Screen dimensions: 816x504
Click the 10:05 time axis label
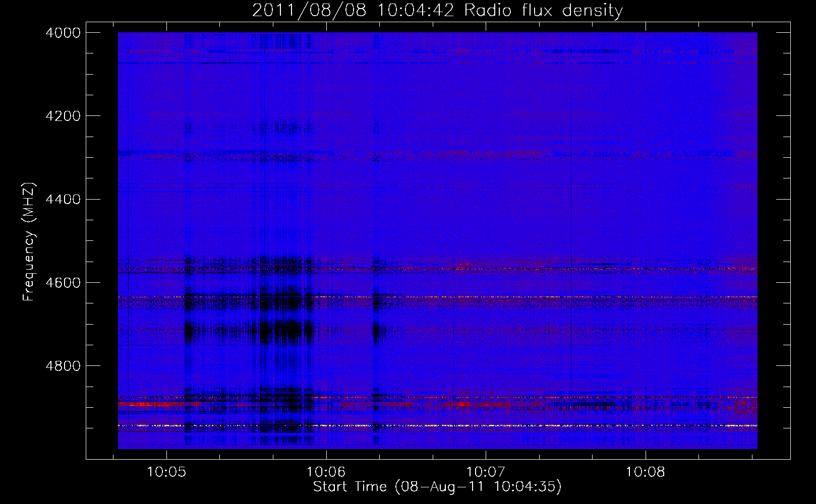pos(166,472)
